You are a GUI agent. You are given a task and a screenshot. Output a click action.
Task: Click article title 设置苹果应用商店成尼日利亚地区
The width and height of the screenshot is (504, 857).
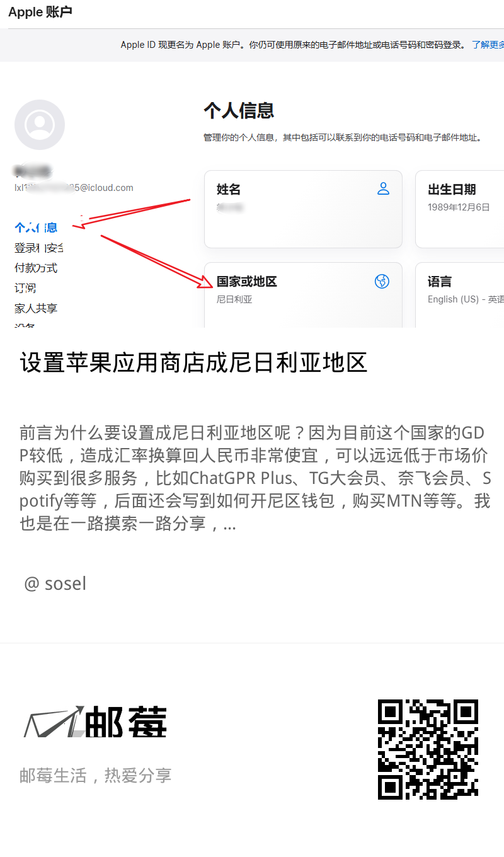tap(193, 363)
